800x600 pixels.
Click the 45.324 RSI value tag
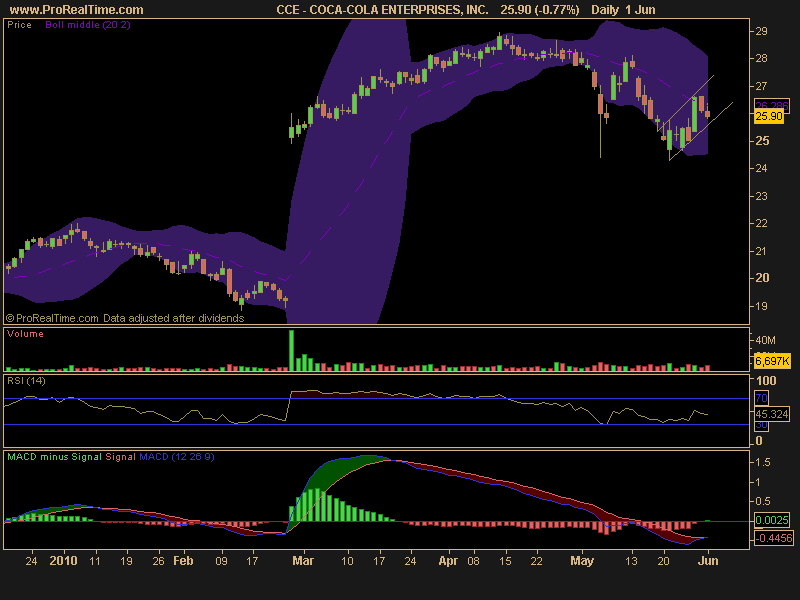click(x=772, y=414)
